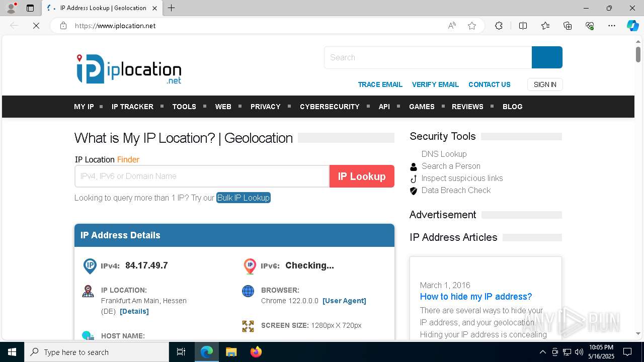Close the IP Address Lookup tab
Screen dimensions: 644x362
click(x=154, y=8)
